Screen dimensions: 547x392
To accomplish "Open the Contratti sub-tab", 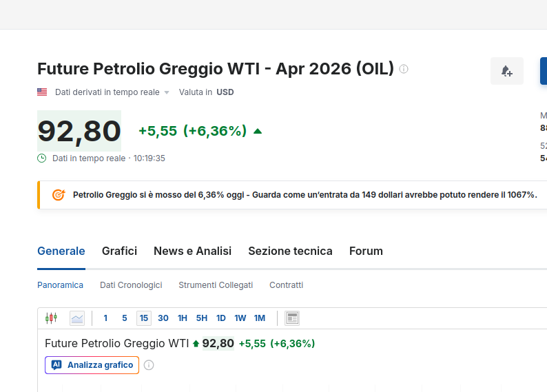I will click(x=286, y=285).
